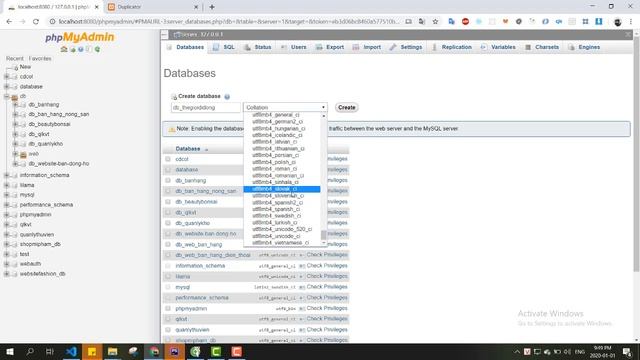The image size is (640, 360).
Task: Check the box for mysql row
Action: coord(168,287)
